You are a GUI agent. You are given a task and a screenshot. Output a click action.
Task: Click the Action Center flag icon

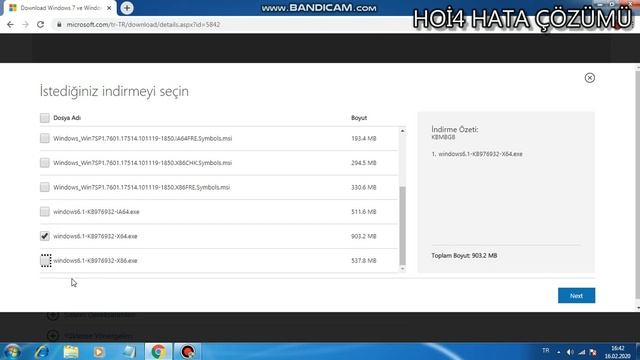click(x=593, y=352)
